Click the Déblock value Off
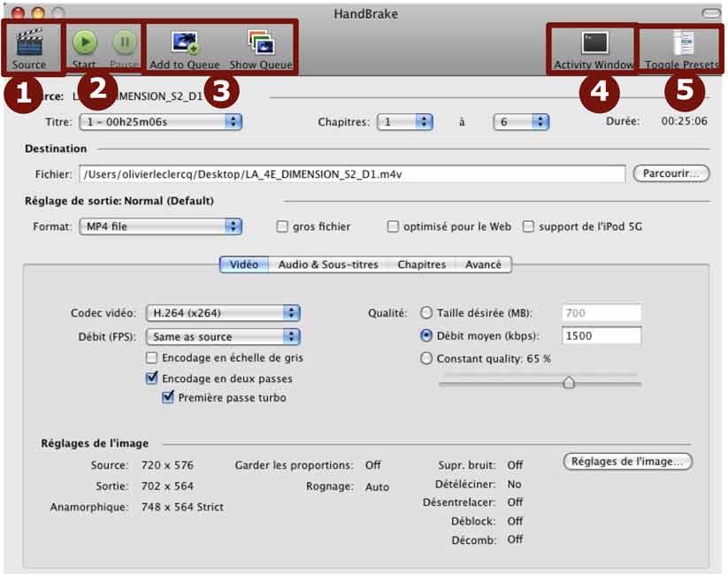Screen dimensions: 728x574 515,521
